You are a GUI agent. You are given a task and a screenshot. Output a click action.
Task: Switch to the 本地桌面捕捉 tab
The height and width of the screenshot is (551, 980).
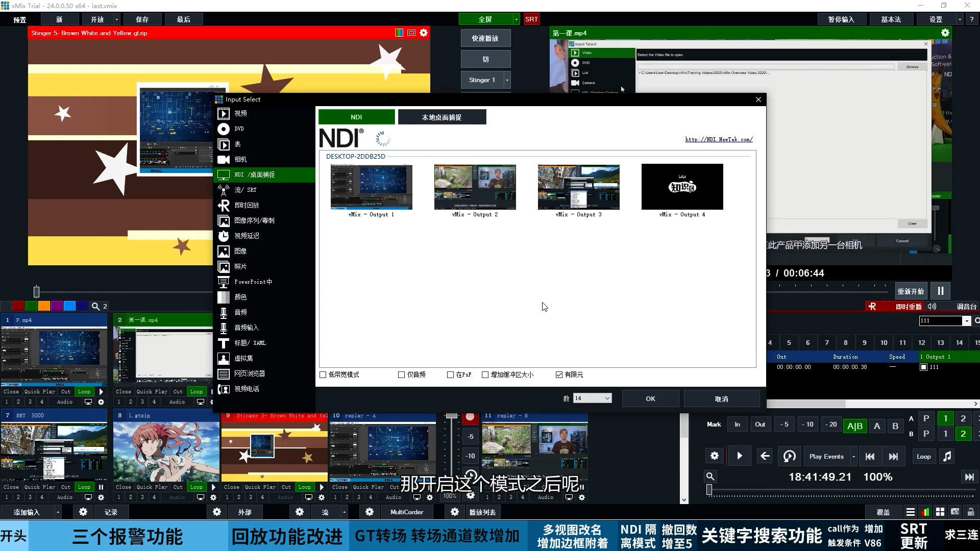point(442,117)
